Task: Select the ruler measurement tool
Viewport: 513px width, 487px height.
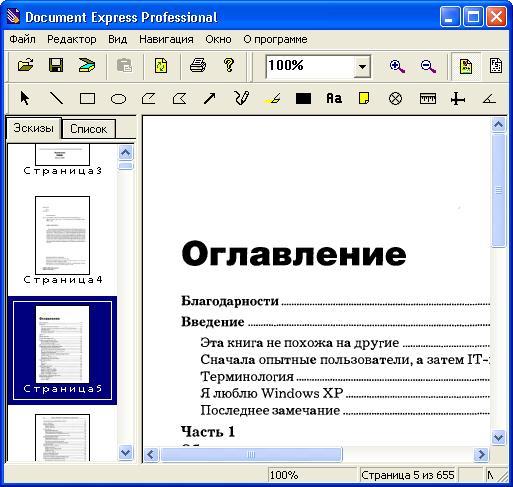Action: (428, 99)
